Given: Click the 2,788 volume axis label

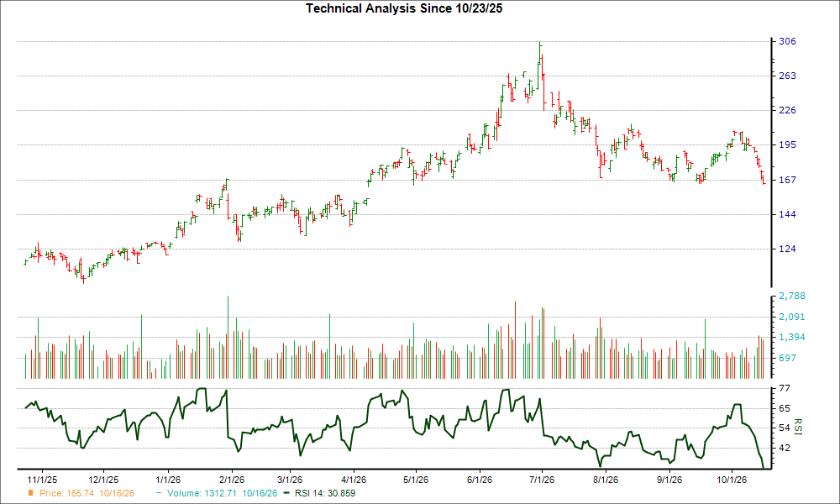Looking at the screenshot, I should click(792, 296).
